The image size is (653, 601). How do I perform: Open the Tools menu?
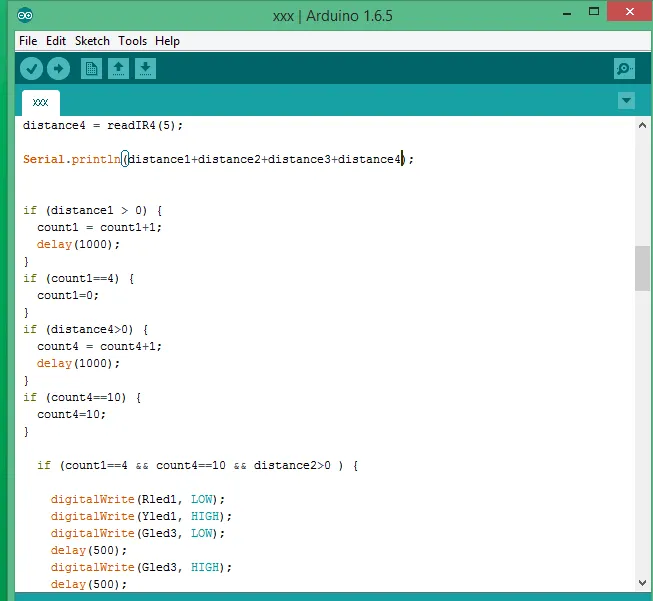pos(132,41)
